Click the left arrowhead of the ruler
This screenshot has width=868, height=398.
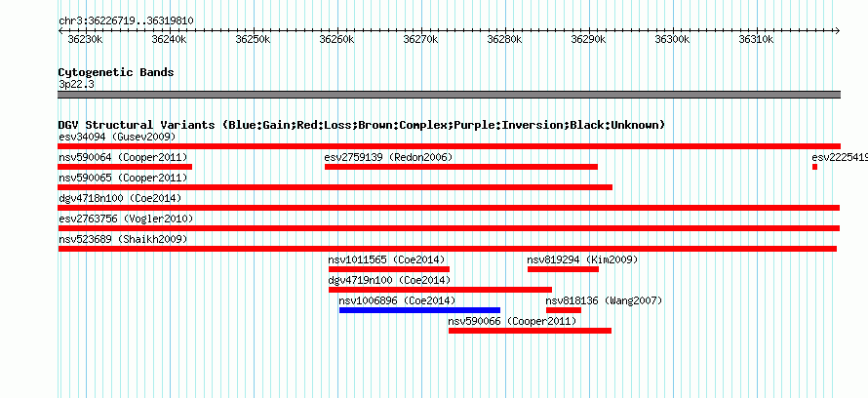coord(60,31)
